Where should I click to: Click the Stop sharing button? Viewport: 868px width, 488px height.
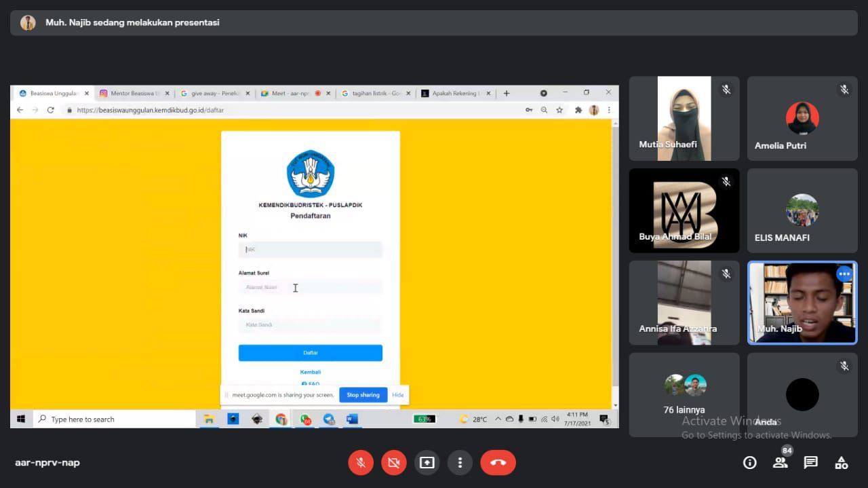(363, 395)
